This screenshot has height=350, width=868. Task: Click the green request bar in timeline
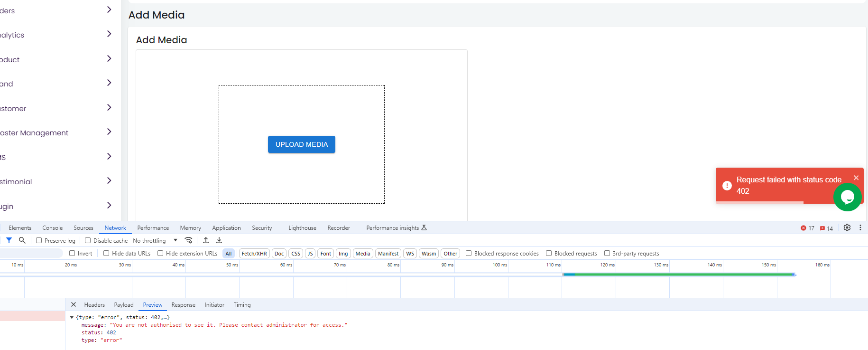(679, 274)
